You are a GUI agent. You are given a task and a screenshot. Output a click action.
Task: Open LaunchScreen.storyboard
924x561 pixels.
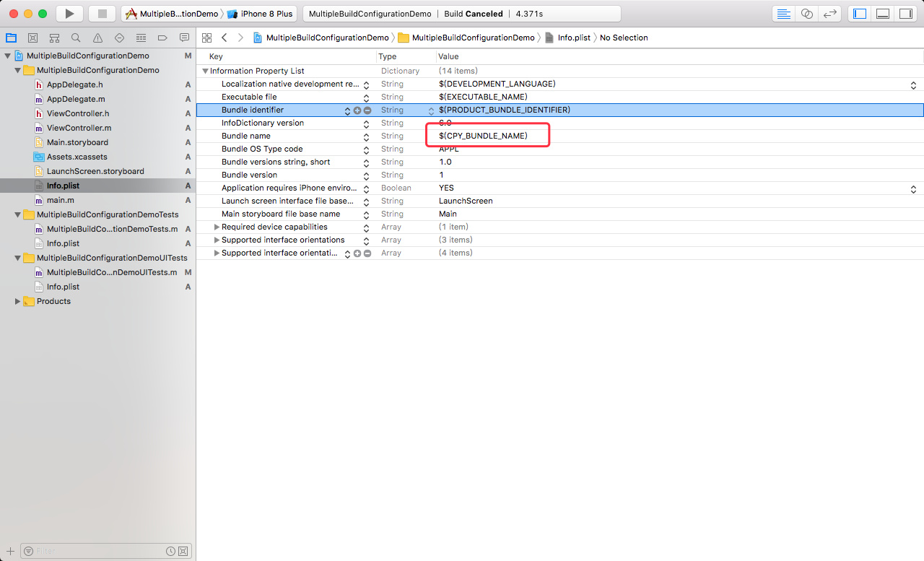point(95,171)
